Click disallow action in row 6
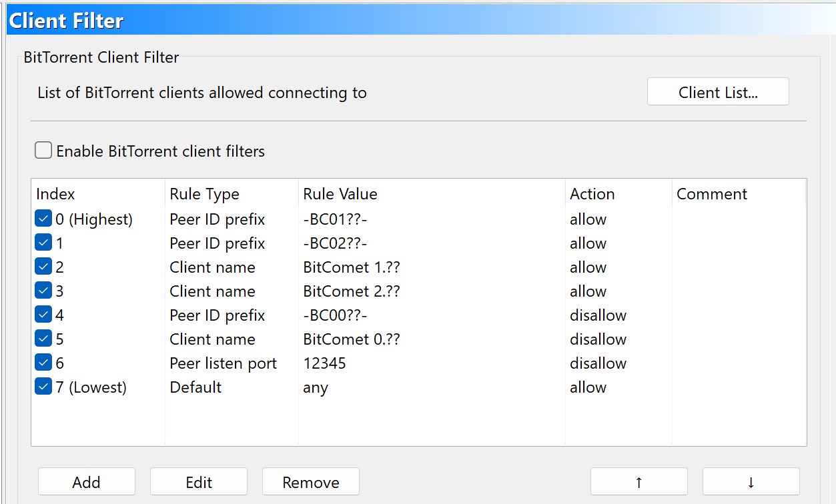 (598, 363)
